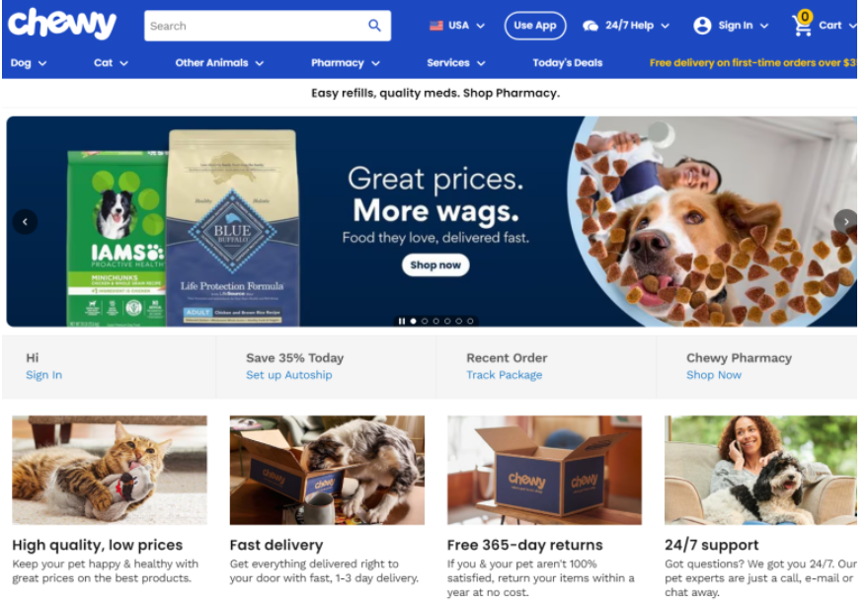Open Today's Deals menu item
This screenshot has width=868, height=603.
(x=568, y=63)
